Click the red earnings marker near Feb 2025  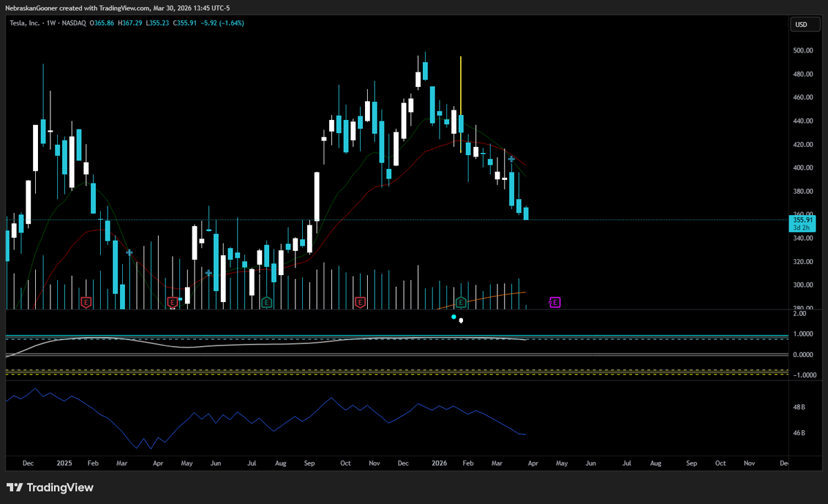(x=86, y=302)
